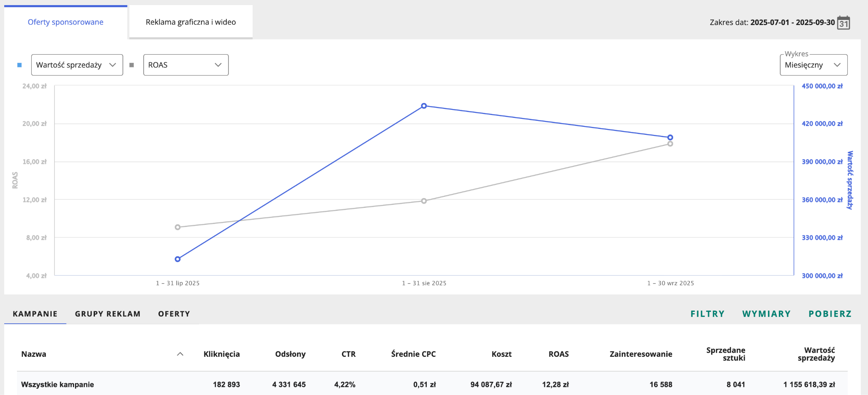Click the date range 2025-07-01 - 2025-09-30

tap(793, 22)
